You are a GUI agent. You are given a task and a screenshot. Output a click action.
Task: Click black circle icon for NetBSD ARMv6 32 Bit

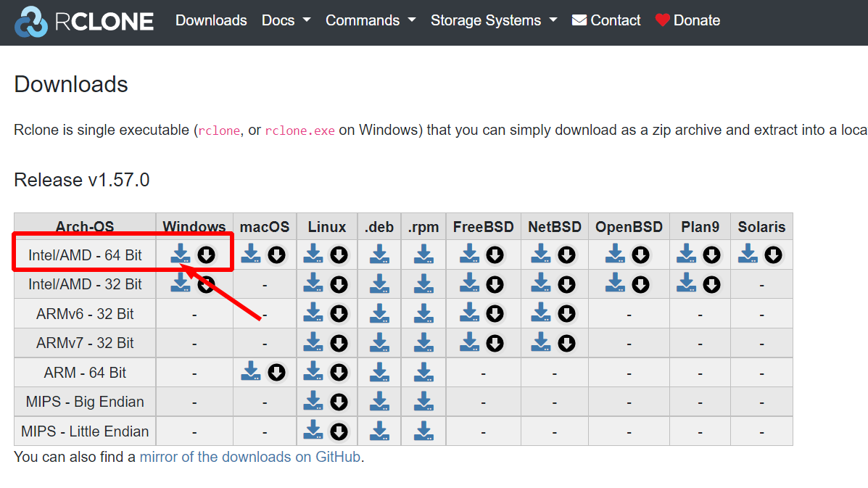click(566, 314)
